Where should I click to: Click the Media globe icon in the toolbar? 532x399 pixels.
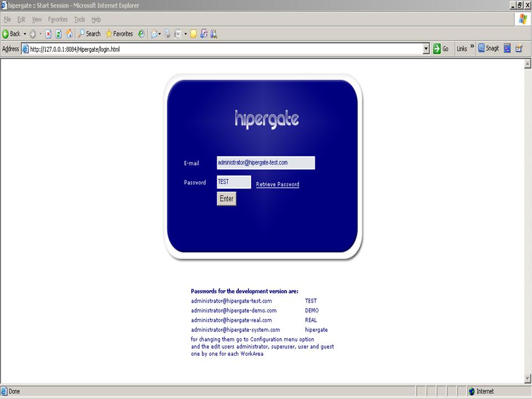point(141,34)
